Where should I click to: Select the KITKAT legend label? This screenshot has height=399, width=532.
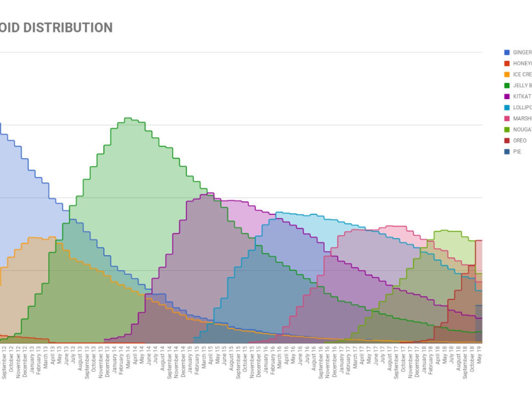click(522, 96)
